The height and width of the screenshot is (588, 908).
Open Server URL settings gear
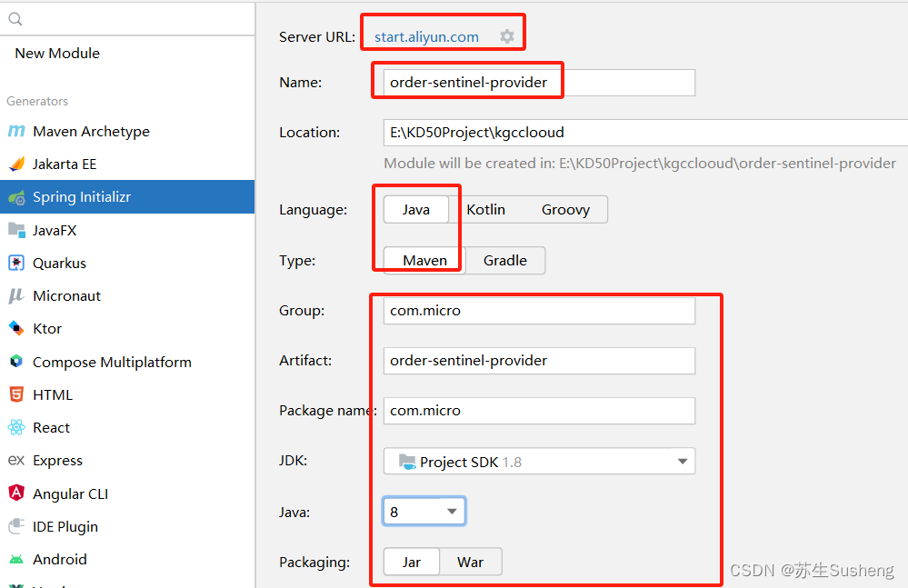tap(507, 36)
